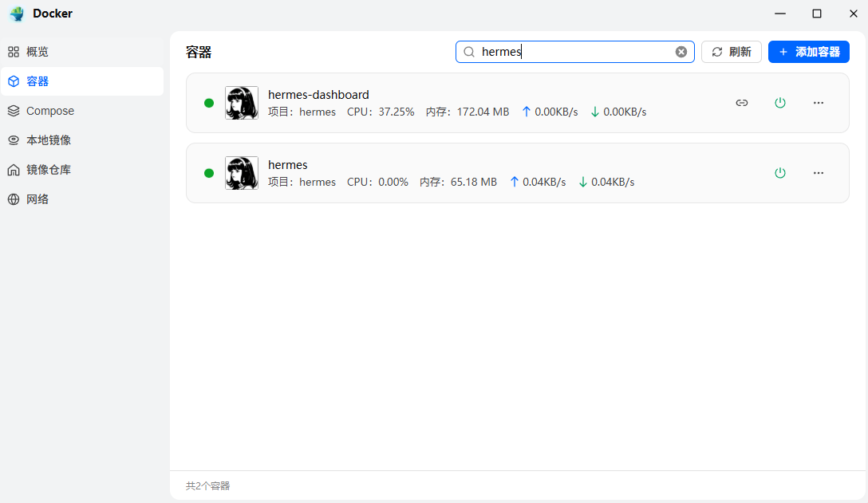Screen dimensions: 868x503
Task: Click the 共2个容器 footer count
Action: pyautogui.click(x=207, y=485)
